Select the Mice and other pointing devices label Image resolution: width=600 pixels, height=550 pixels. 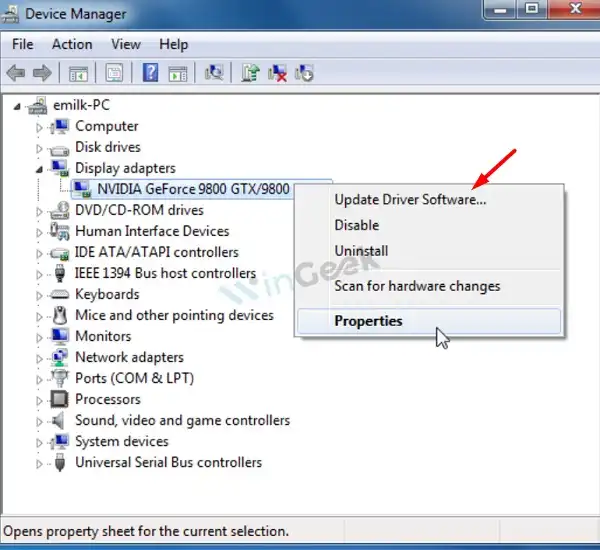(174, 315)
